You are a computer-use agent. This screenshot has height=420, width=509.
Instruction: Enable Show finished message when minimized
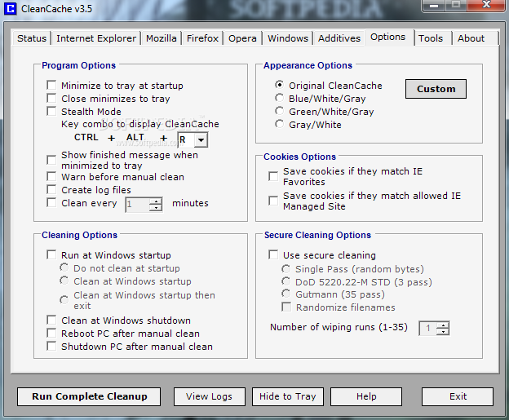coord(51,160)
